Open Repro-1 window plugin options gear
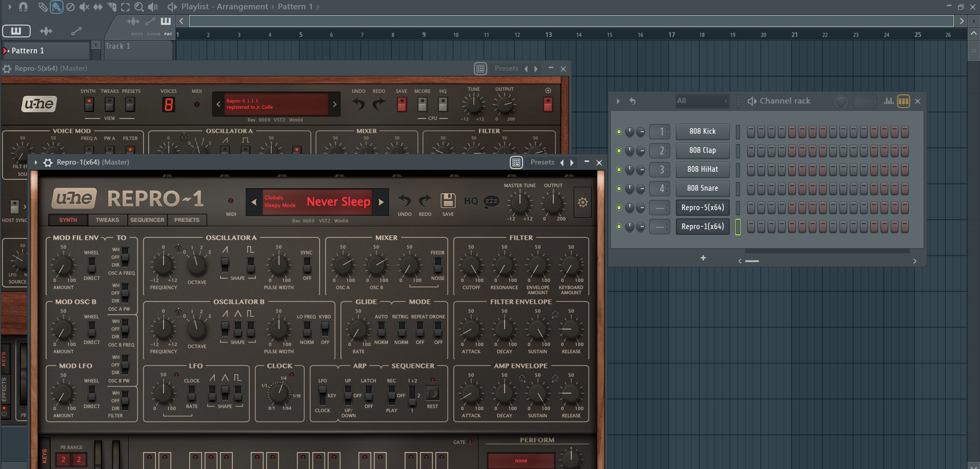The height and width of the screenshot is (469, 980). (48, 162)
